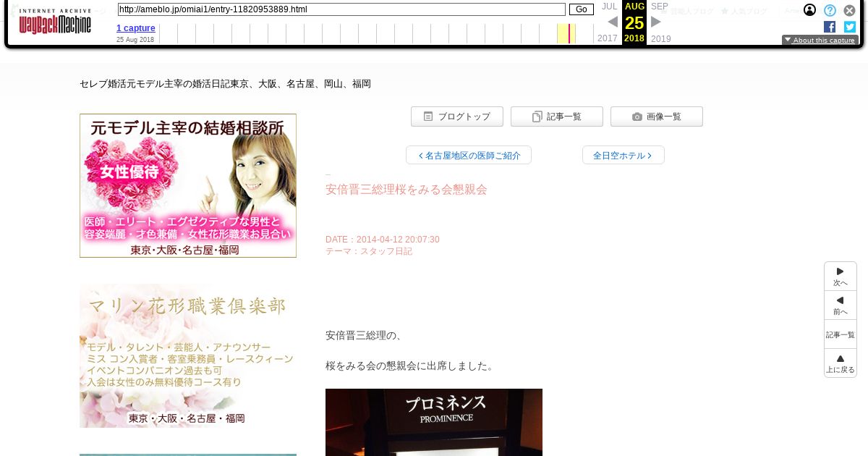Select the JUL month link

coord(609,7)
